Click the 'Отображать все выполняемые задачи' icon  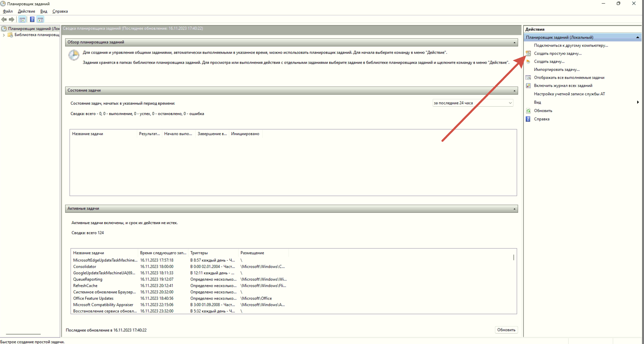pyautogui.click(x=528, y=78)
